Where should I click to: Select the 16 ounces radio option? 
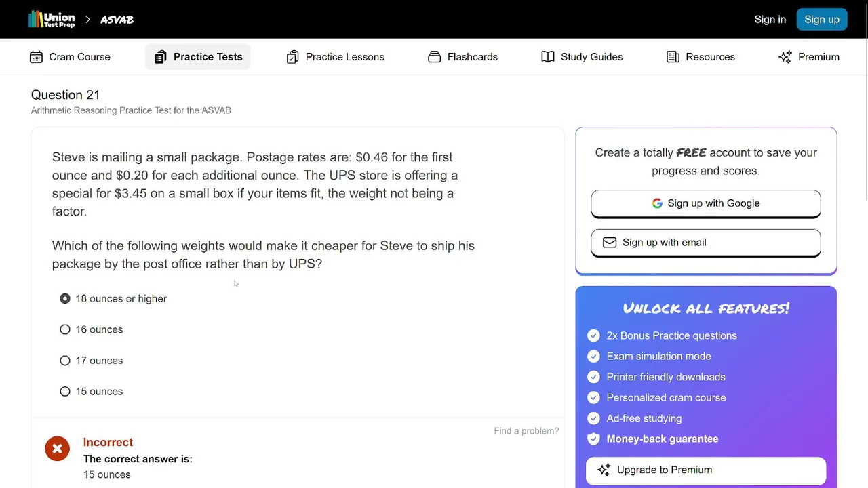65,329
